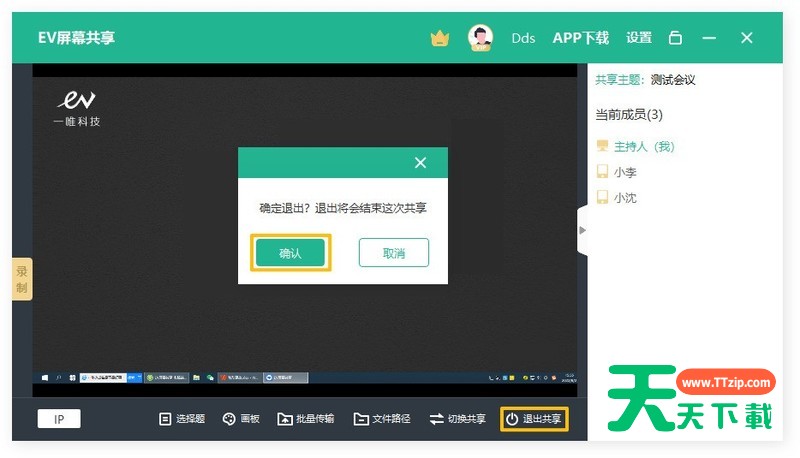Select member 小沈 in the members list
The image size is (800, 458).
[625, 198]
